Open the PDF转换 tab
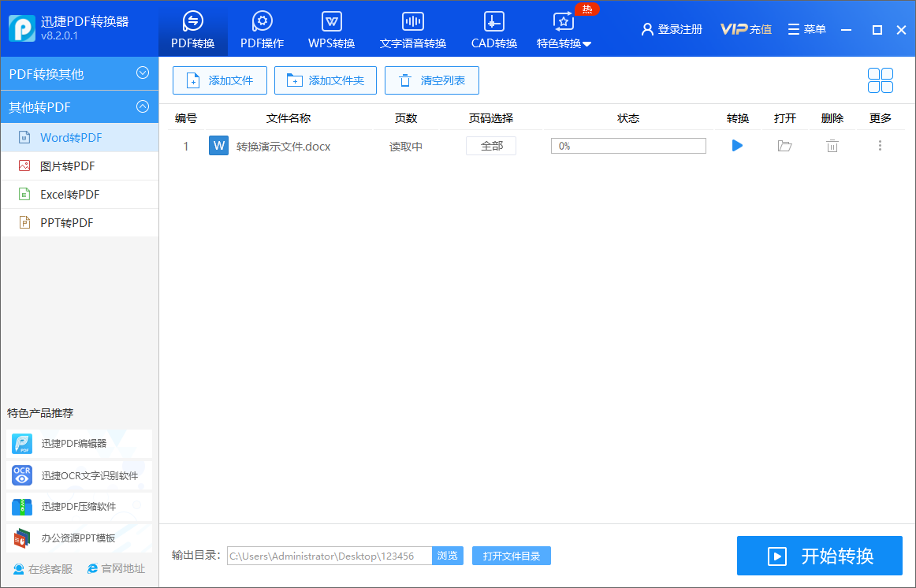Screen dimensions: 916x588 193,29
